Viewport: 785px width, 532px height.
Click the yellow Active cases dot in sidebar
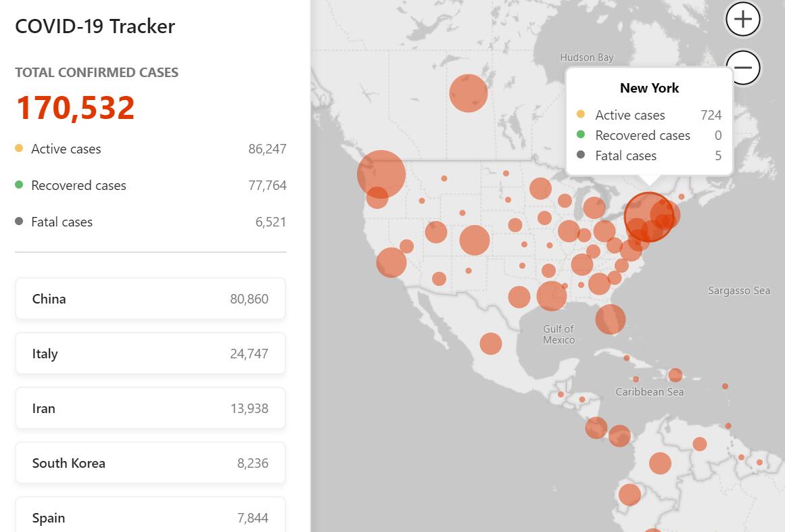tap(19, 148)
